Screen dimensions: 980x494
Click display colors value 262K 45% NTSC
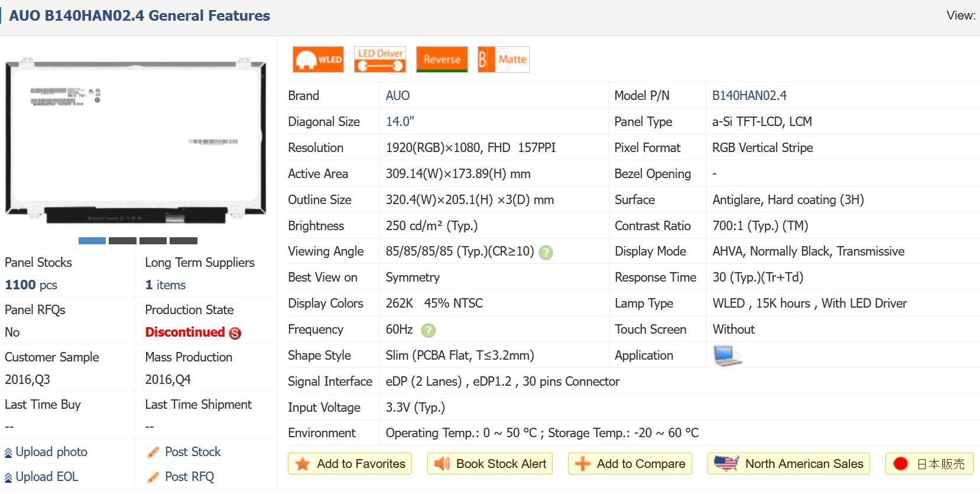click(x=434, y=303)
